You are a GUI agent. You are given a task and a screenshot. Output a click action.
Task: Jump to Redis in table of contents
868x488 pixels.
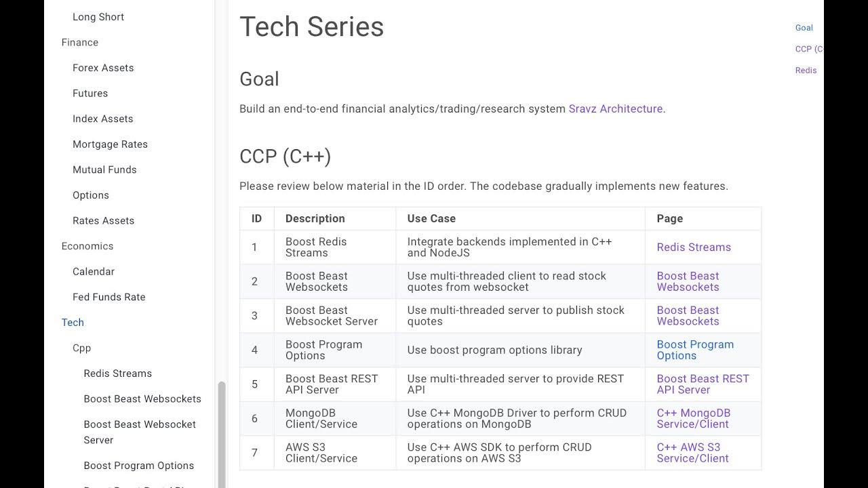[806, 70]
